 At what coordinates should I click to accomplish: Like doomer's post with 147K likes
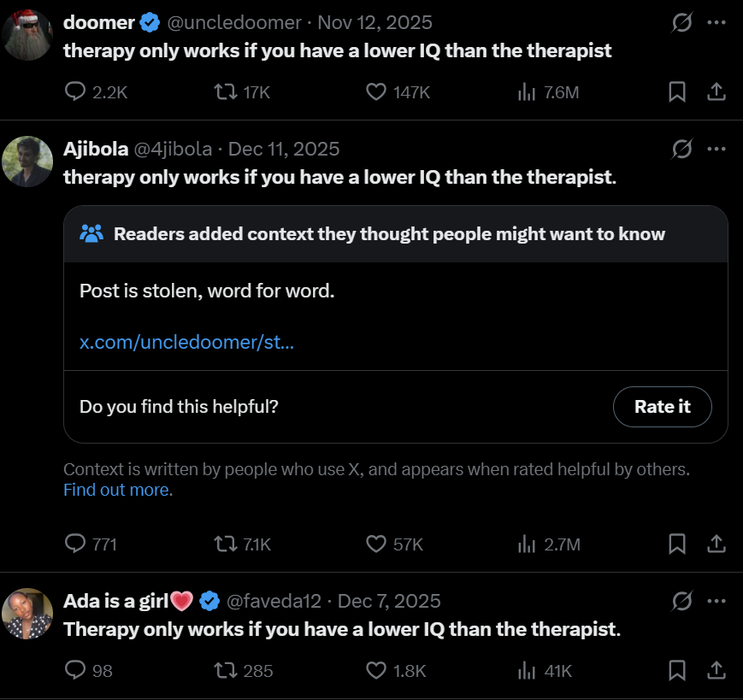pos(376,92)
